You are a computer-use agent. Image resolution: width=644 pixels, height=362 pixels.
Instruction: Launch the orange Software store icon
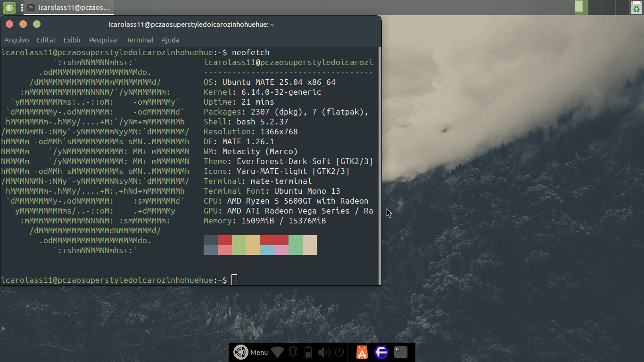click(x=362, y=352)
